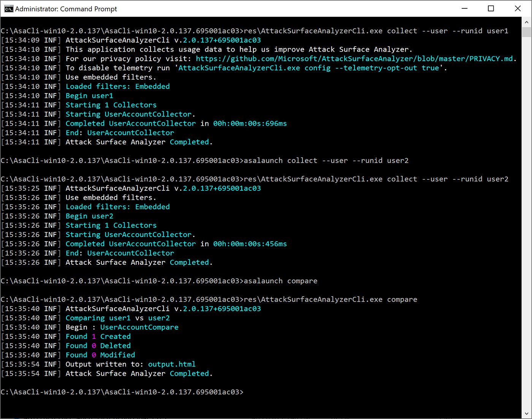Click the 'output.html' file name
The height and width of the screenshot is (419, 532).
(x=172, y=364)
